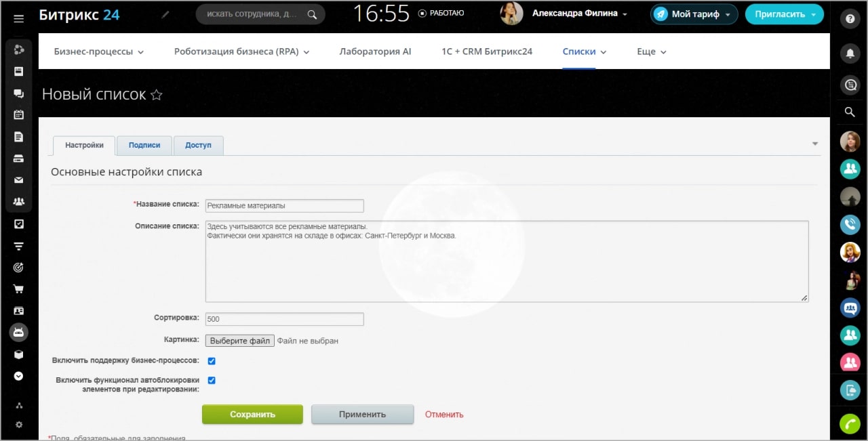Click the green phone call button
Viewport: 868px width, 441px height.
[x=850, y=423]
